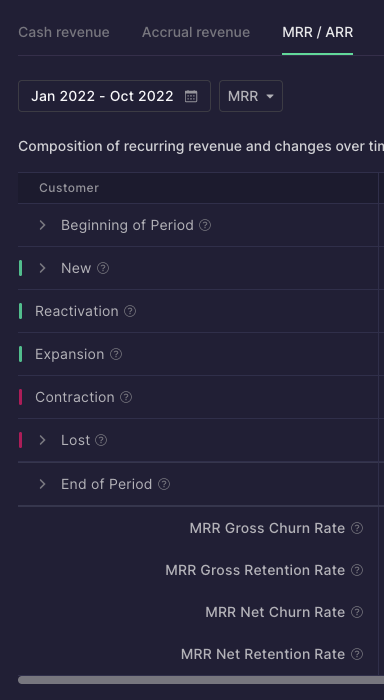Click the Reactivation info question icon
This screenshot has height=700, width=384.
[130, 311]
